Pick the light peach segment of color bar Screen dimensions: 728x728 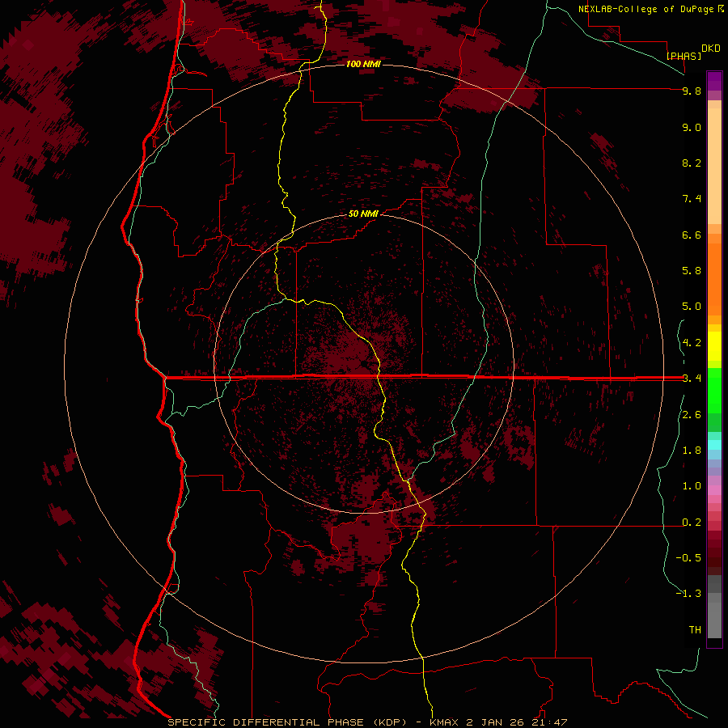point(714,166)
